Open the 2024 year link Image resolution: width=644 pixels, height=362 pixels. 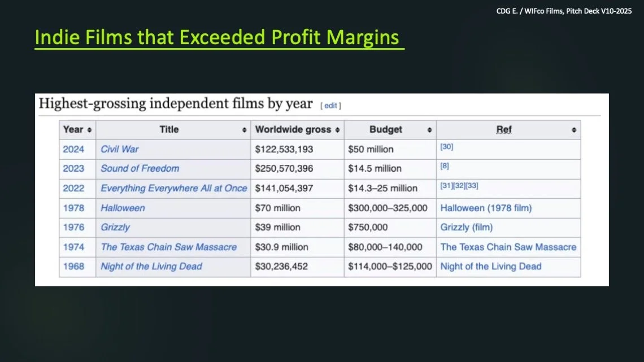click(x=73, y=149)
